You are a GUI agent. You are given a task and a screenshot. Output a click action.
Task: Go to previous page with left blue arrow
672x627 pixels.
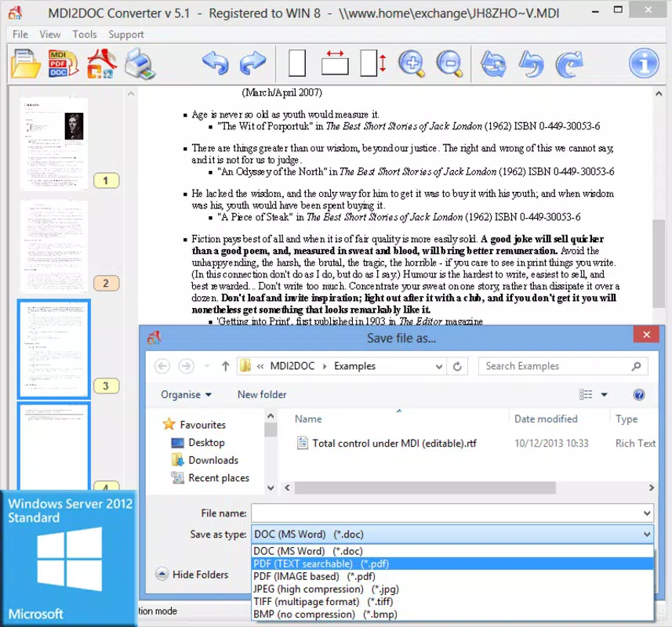coord(216,63)
